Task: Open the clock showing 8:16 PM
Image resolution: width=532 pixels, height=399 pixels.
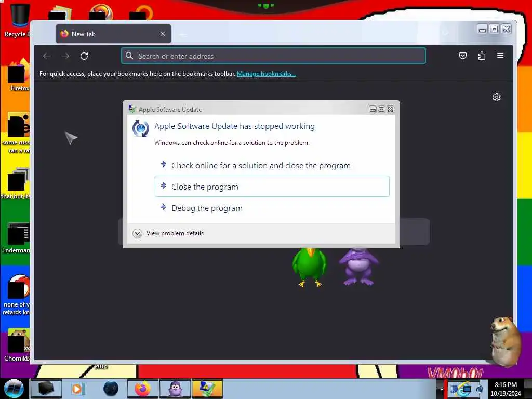Action: 506,389
